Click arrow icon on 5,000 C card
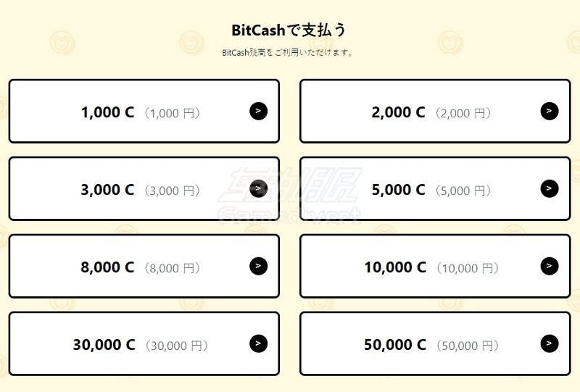 [550, 188]
